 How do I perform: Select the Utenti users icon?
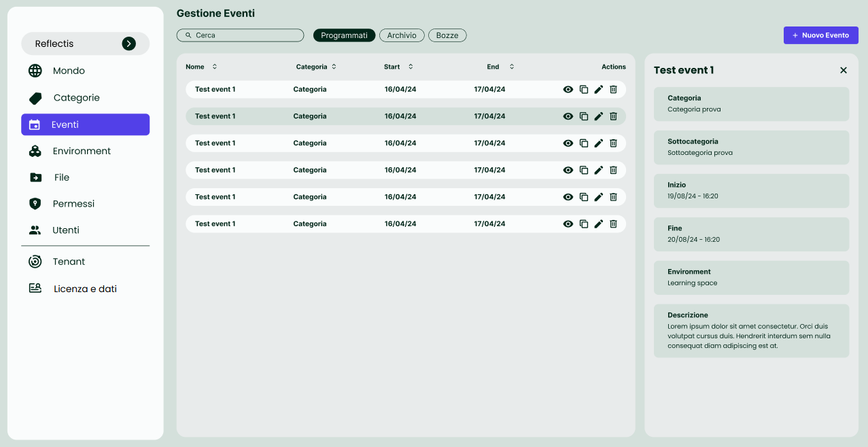tap(35, 230)
